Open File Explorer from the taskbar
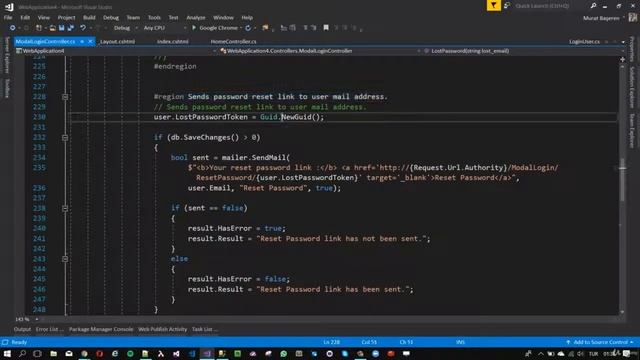The image size is (640, 360). click(53, 353)
